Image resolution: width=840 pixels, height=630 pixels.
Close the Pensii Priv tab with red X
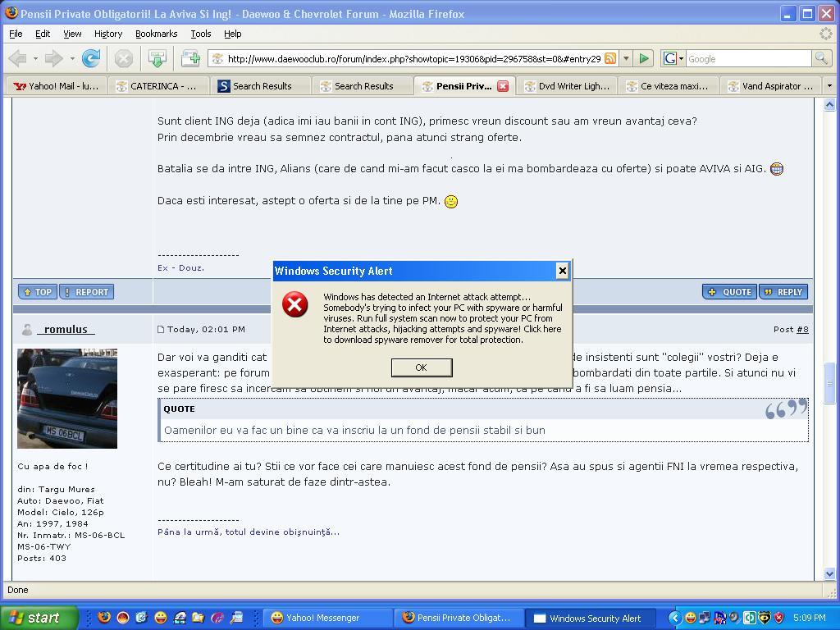coord(503,85)
